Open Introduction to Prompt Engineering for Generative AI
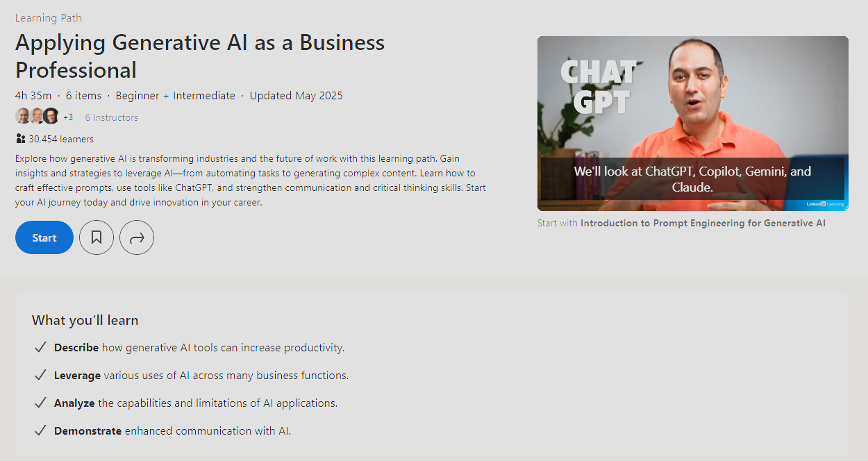The width and height of the screenshot is (868, 461). [x=703, y=224]
